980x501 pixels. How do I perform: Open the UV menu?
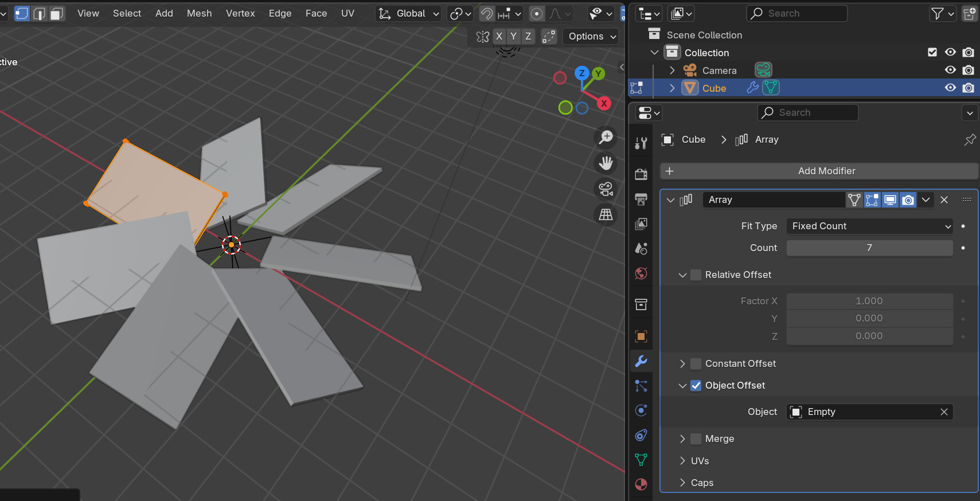(x=348, y=13)
